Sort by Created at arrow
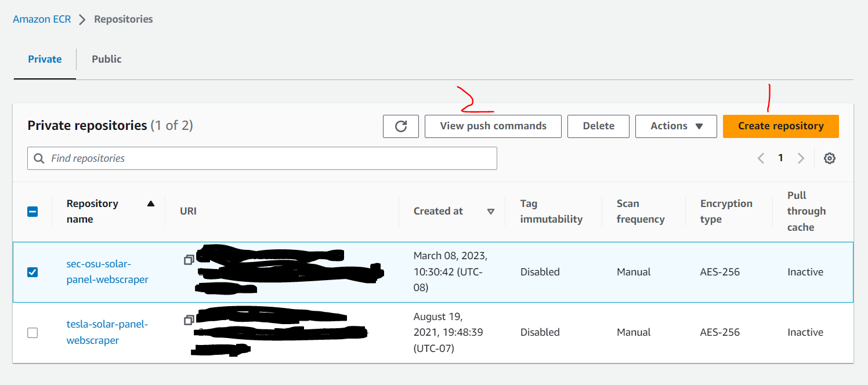The width and height of the screenshot is (868, 385). [491, 212]
